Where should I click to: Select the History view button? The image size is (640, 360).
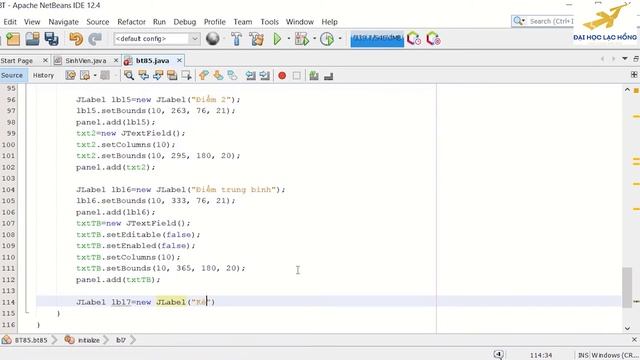coord(43,76)
